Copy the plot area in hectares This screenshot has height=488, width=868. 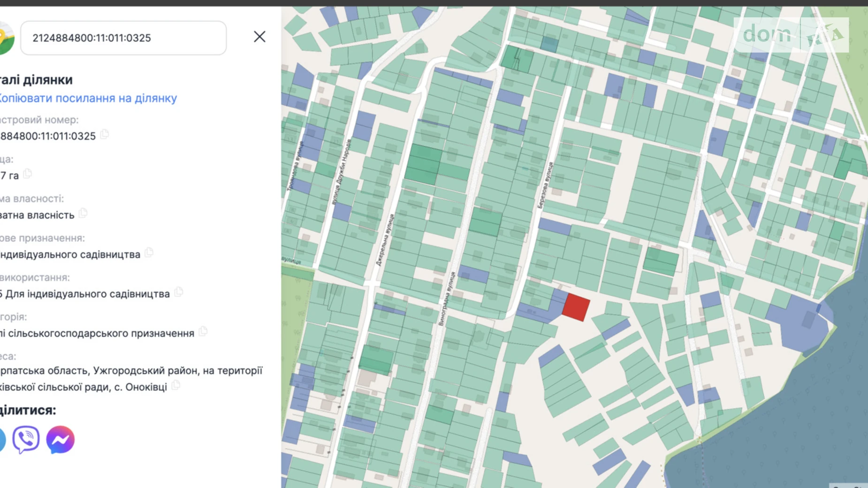[x=28, y=175]
